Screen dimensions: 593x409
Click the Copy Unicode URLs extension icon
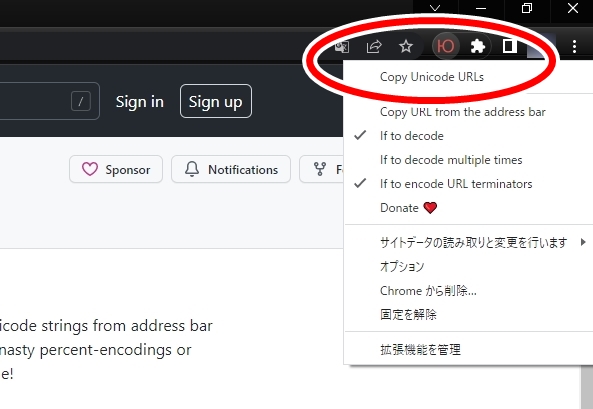click(x=446, y=46)
